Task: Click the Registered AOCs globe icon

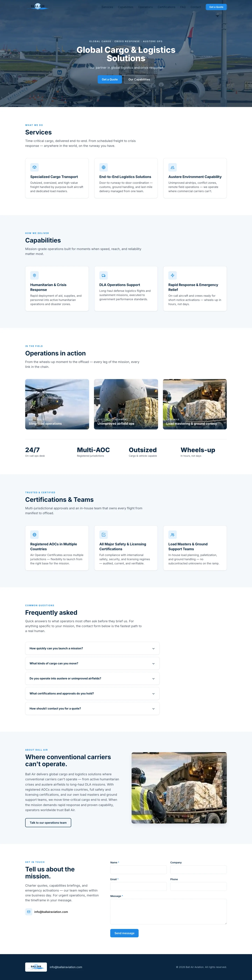Action: pos(35,535)
